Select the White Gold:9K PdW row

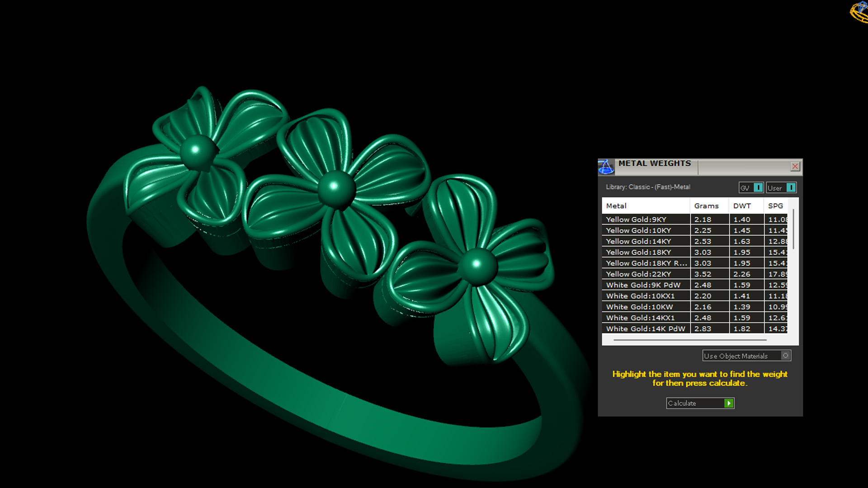[x=694, y=285]
